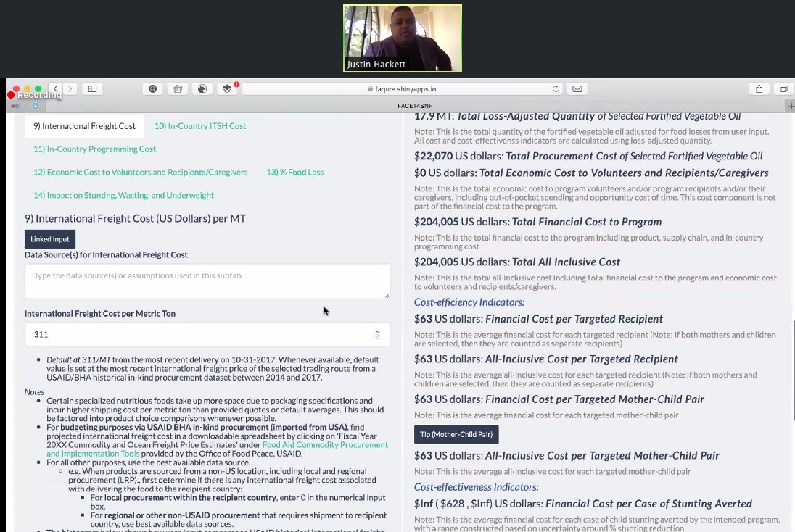Go back using Safari's back arrow
Screen dimensions: 795x532
(x=57, y=88)
